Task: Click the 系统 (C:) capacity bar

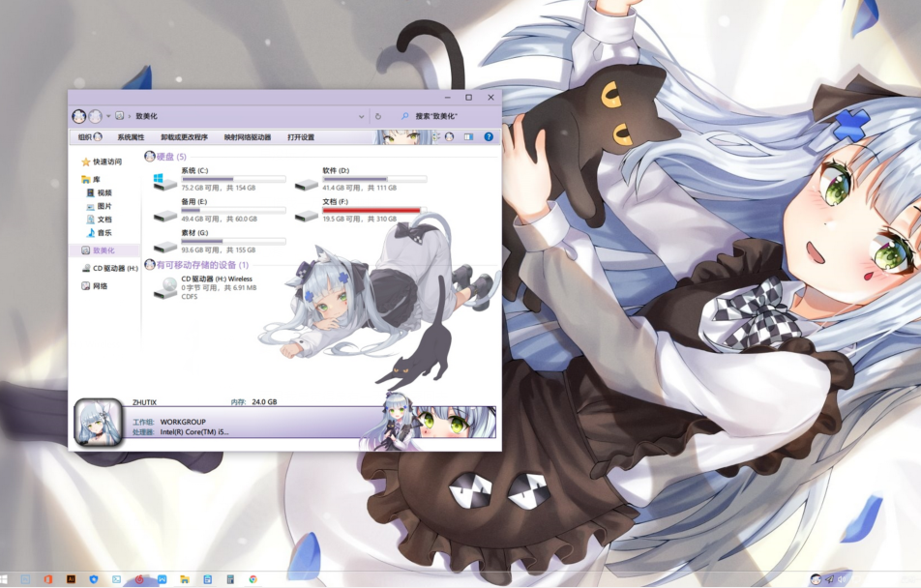Action: pyautogui.click(x=234, y=179)
